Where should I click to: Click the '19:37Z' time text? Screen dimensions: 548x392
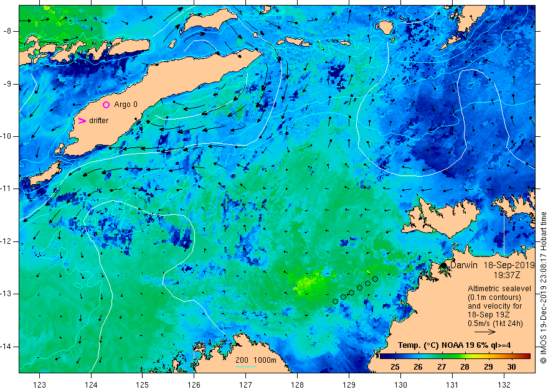(x=507, y=275)
